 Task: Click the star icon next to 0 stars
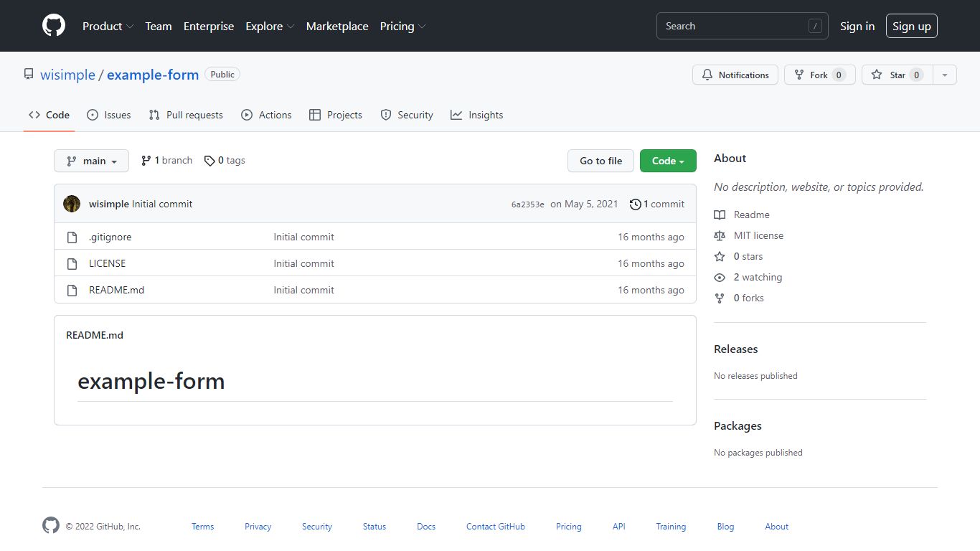(x=720, y=256)
